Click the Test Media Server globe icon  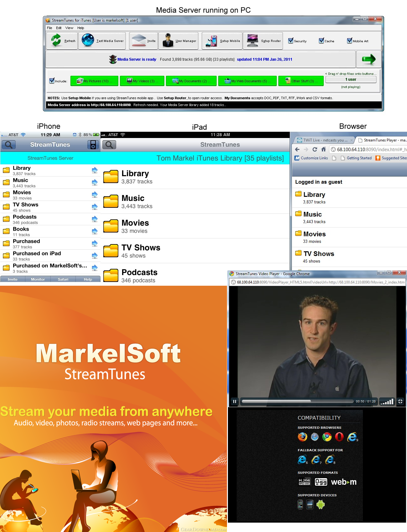[88, 40]
